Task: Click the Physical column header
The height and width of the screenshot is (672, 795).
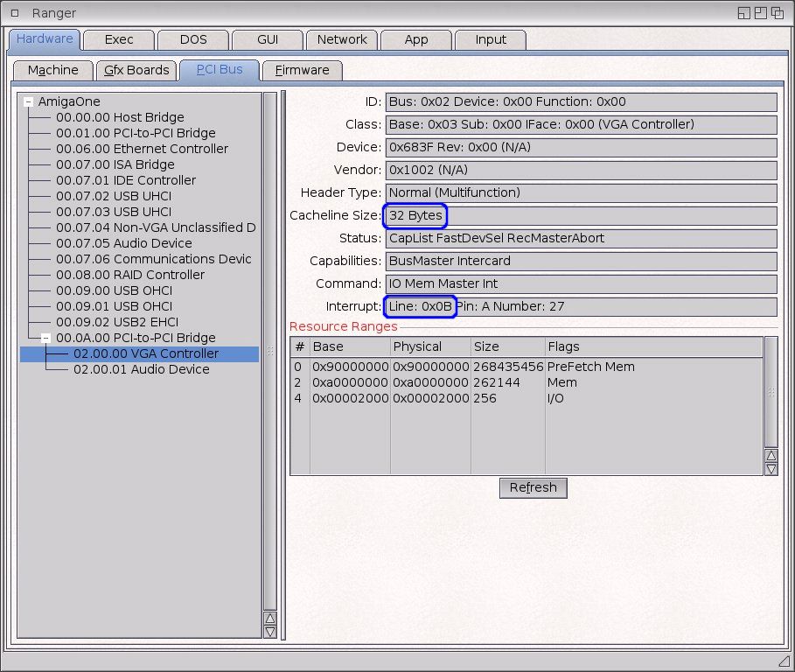Action: tap(430, 346)
